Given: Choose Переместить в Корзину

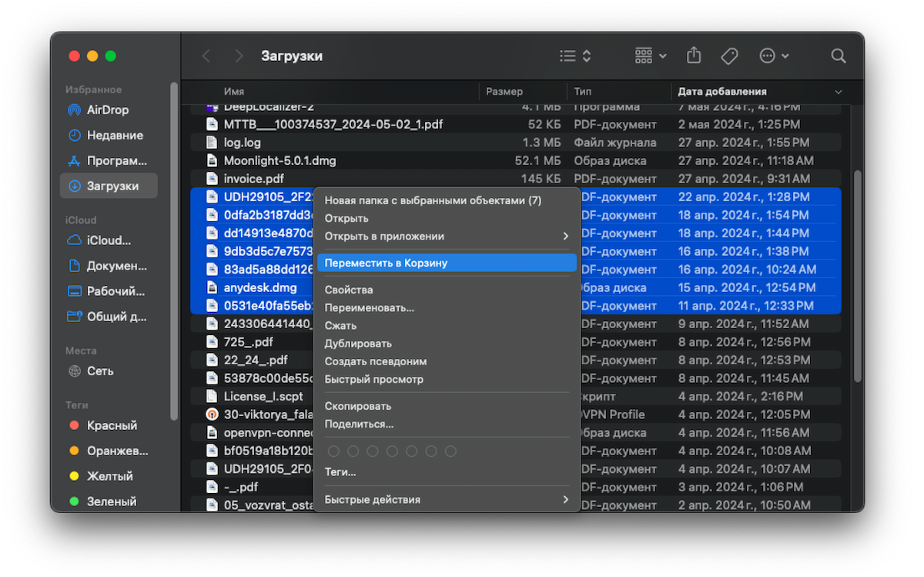Looking at the screenshot, I should (447, 263).
